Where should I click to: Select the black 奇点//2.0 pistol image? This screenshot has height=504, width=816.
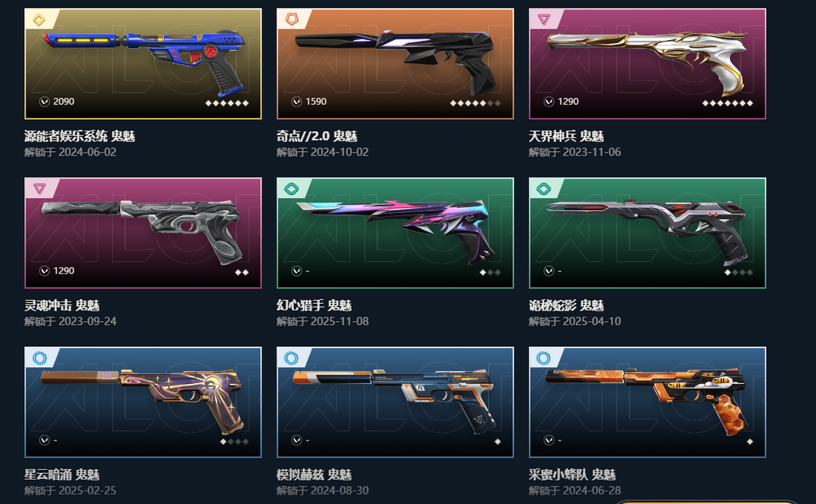394,61
